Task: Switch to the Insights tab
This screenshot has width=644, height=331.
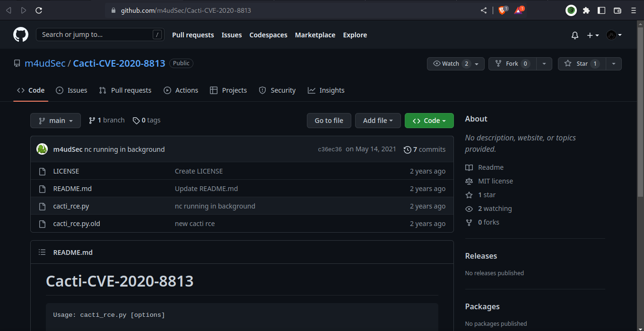Action: click(x=326, y=90)
